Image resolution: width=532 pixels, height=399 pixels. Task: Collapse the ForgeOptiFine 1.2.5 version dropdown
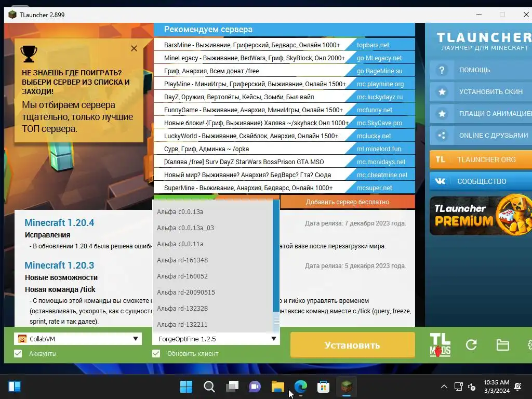(216, 339)
